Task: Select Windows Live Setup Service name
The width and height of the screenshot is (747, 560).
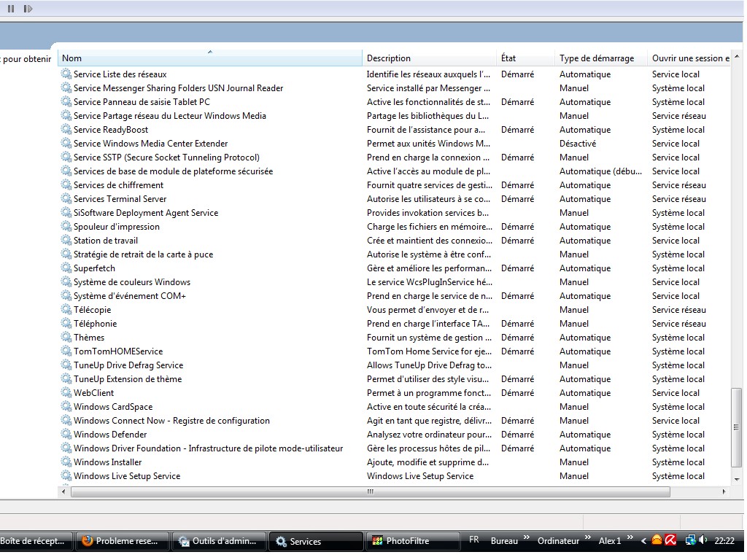Action: 127,475
